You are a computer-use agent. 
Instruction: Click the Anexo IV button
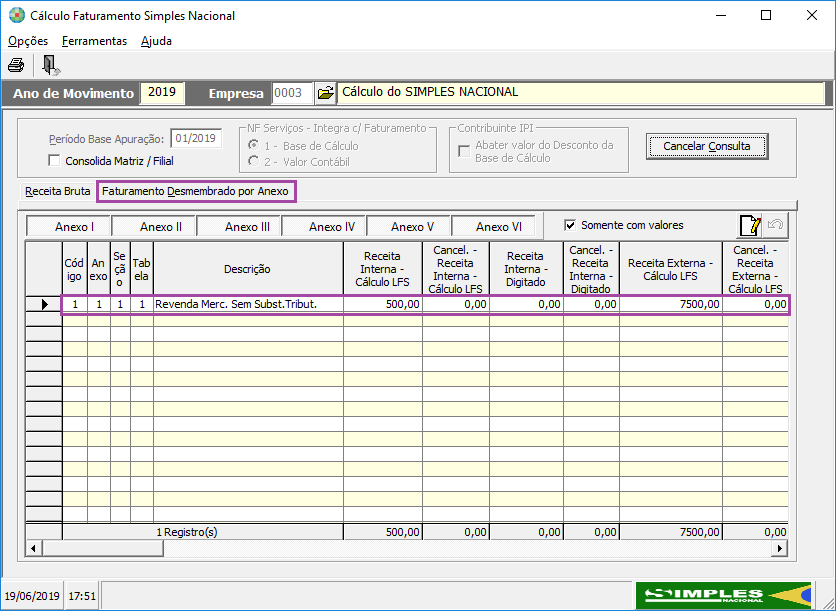coord(324,227)
